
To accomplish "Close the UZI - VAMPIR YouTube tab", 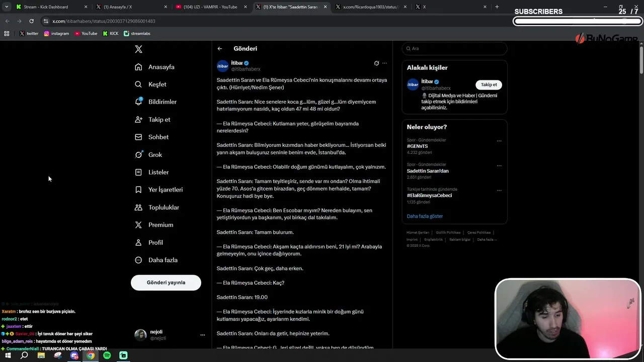I will click(x=245, y=7).
